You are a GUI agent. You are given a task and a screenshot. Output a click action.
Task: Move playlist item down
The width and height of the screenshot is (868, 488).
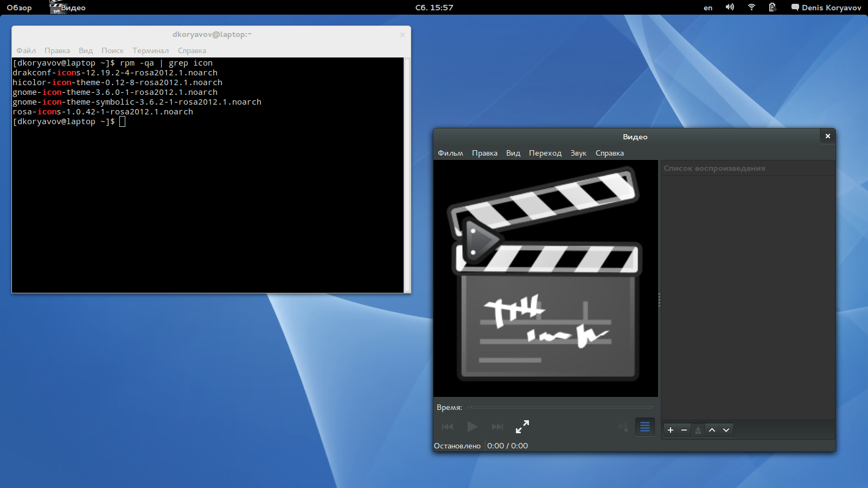726,430
